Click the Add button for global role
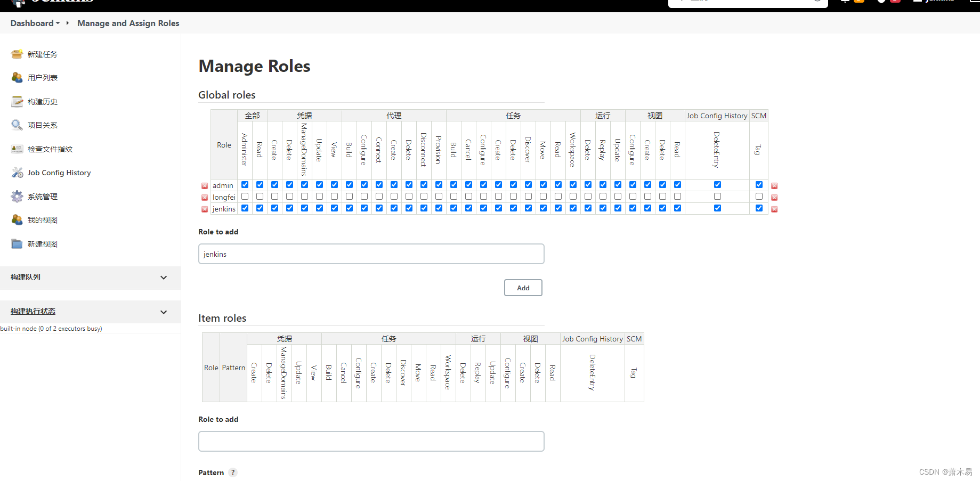The width and height of the screenshot is (980, 481). coord(523,288)
